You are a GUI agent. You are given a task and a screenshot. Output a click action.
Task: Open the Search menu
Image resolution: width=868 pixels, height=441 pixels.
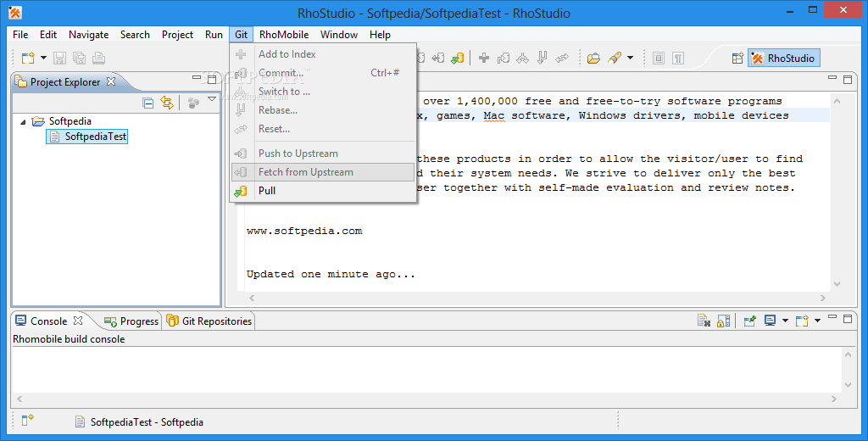pos(135,35)
